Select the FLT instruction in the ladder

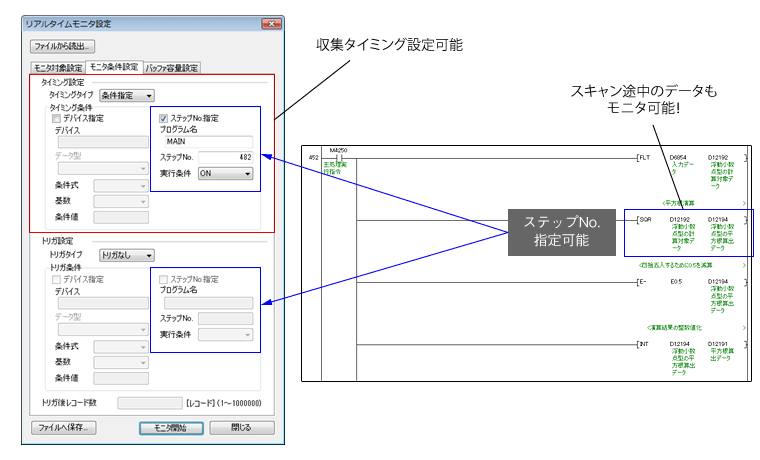click(x=647, y=158)
